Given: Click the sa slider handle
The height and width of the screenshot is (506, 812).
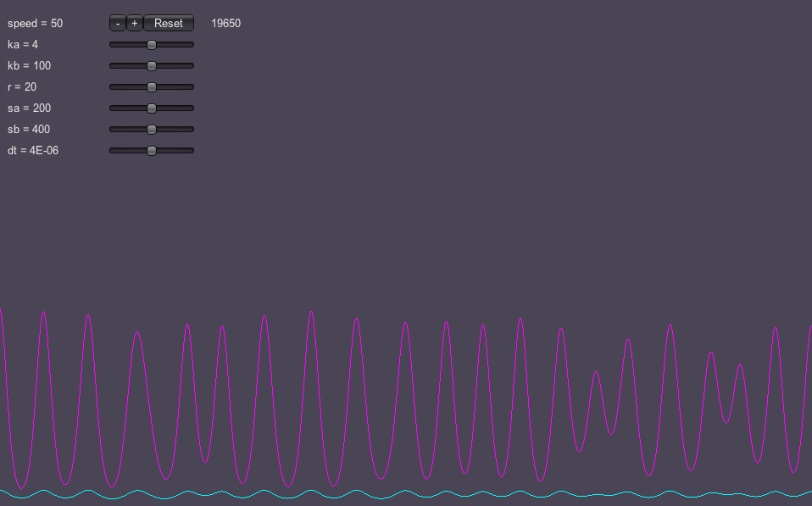Looking at the screenshot, I should coord(152,108).
